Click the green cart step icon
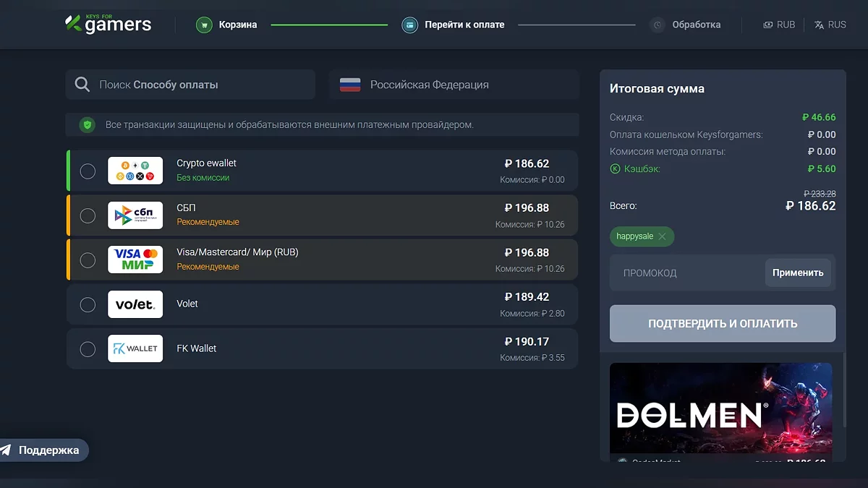The image size is (868, 488). click(x=205, y=25)
